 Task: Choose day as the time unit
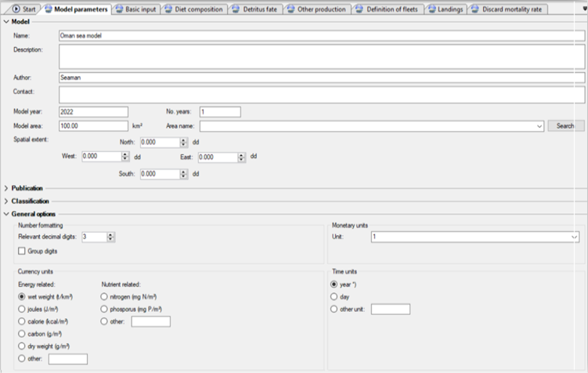334,297
